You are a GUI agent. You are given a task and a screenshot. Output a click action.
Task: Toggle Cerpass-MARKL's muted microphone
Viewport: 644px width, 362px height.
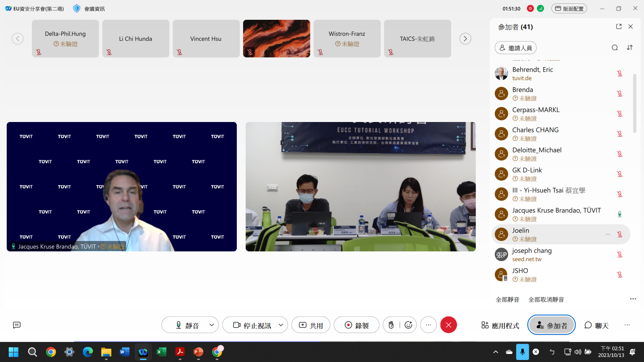[620, 114]
